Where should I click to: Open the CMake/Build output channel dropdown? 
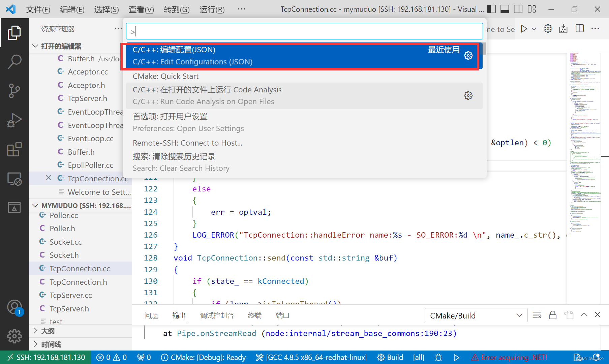point(476,315)
